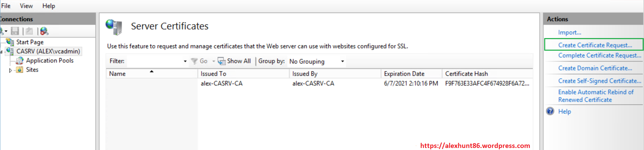Image resolution: width=644 pixels, height=150 pixels.
Task: Sort by the Expiration Date column header
Action: (404, 73)
